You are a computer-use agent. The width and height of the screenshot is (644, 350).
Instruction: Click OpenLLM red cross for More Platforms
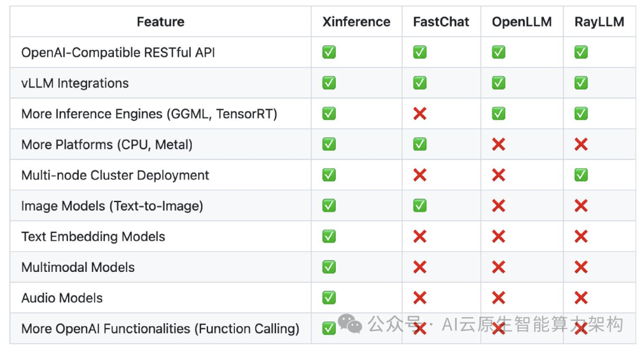click(499, 144)
